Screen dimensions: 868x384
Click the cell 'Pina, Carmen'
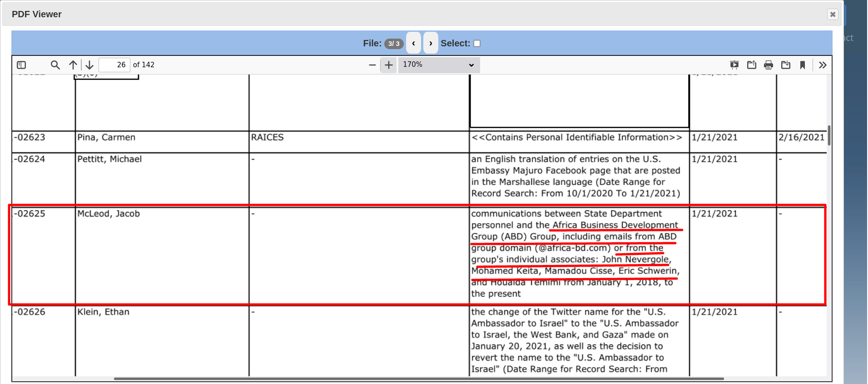pos(106,137)
